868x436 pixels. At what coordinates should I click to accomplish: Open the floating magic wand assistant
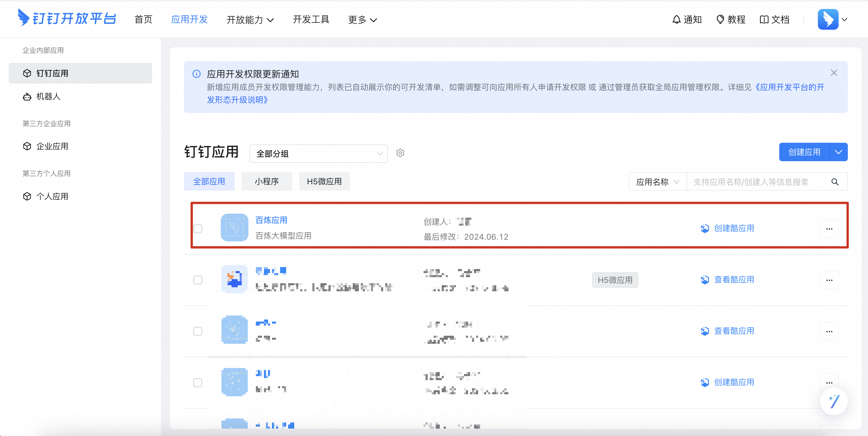pyautogui.click(x=834, y=401)
